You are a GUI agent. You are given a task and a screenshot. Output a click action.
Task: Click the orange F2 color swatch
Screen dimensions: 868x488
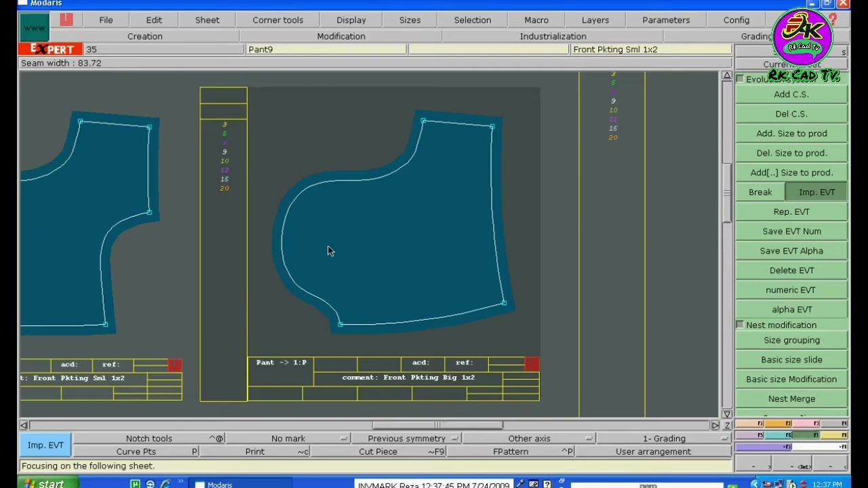778,424
